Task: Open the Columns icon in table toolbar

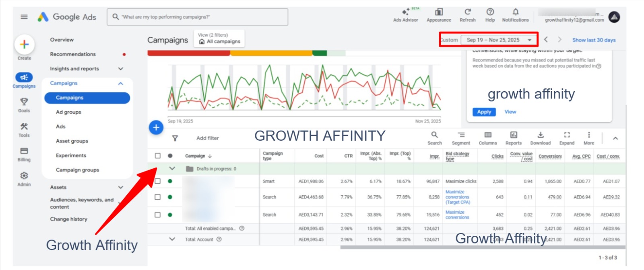Action: coord(487,135)
